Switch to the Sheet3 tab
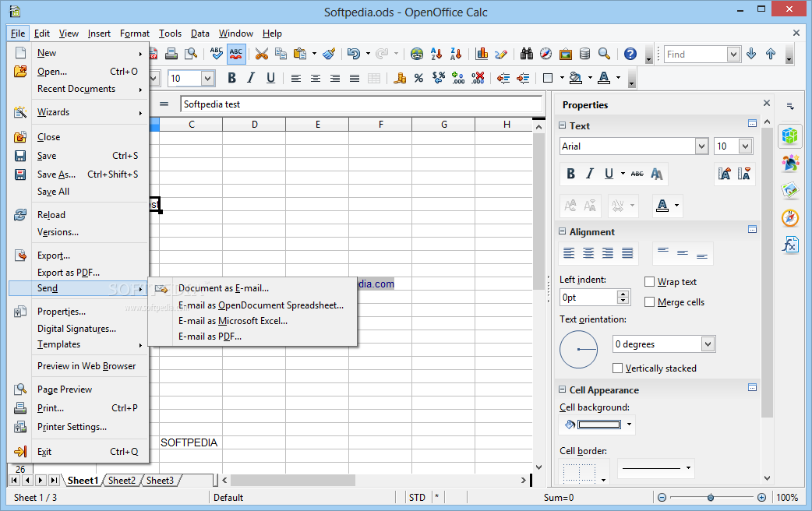 point(160,481)
